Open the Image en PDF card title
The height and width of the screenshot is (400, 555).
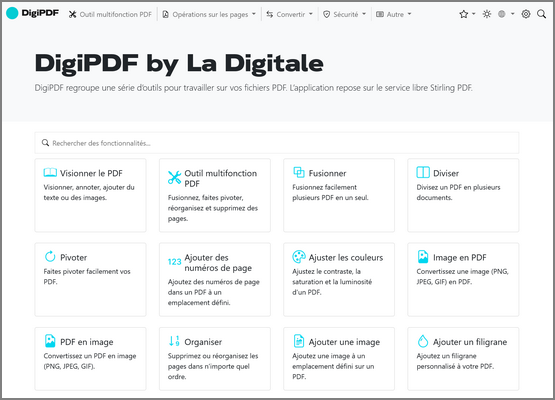(x=460, y=258)
